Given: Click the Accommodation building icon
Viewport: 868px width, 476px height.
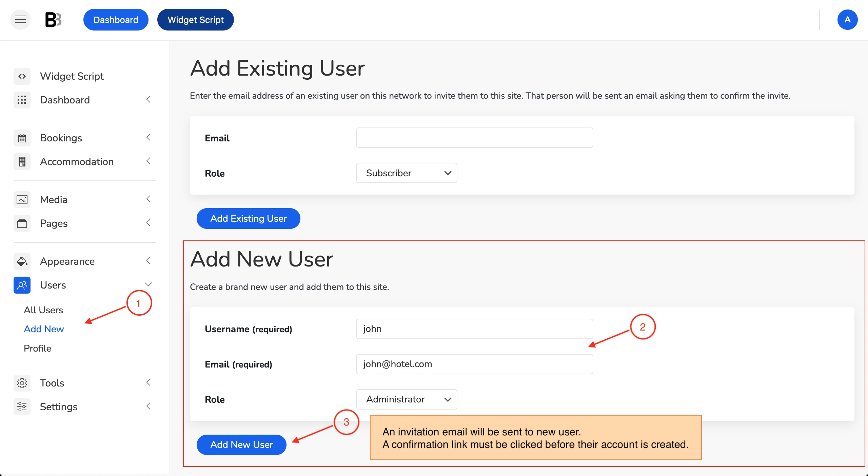Looking at the screenshot, I should click(22, 162).
